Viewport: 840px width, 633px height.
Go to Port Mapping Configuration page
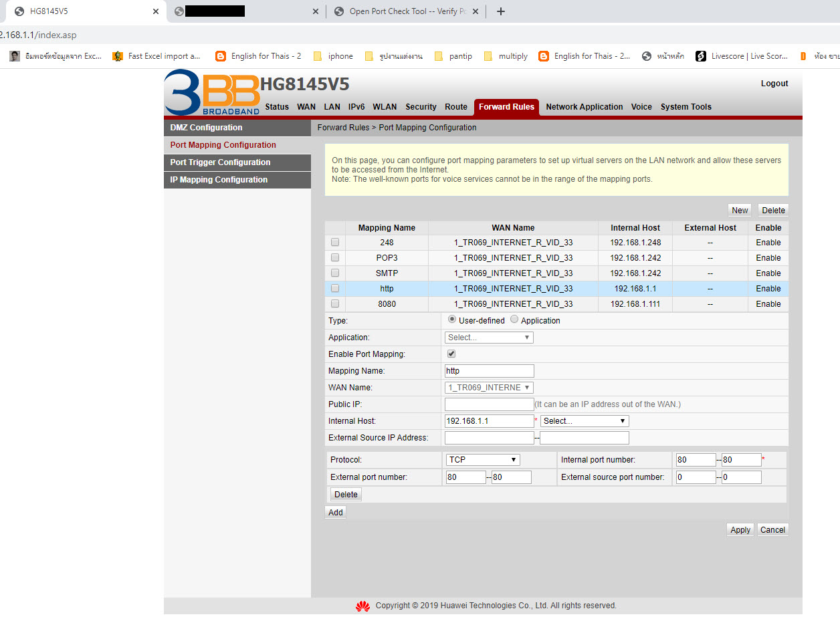pos(237,145)
